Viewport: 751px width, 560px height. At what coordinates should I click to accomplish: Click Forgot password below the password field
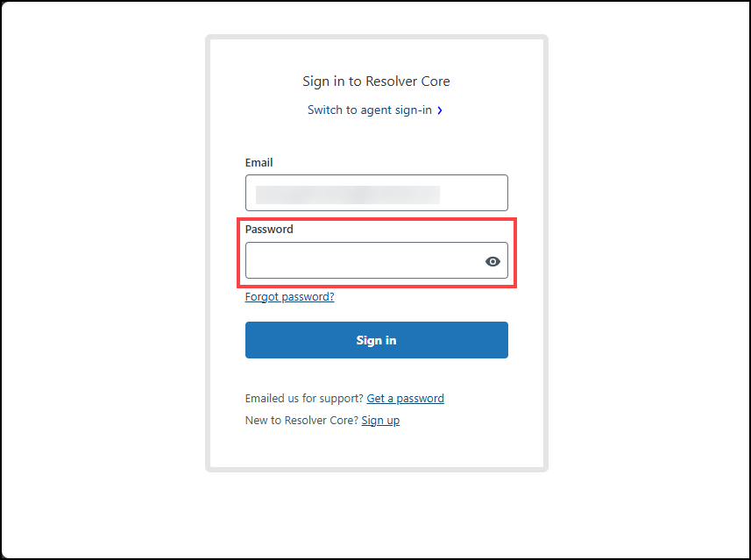point(289,296)
